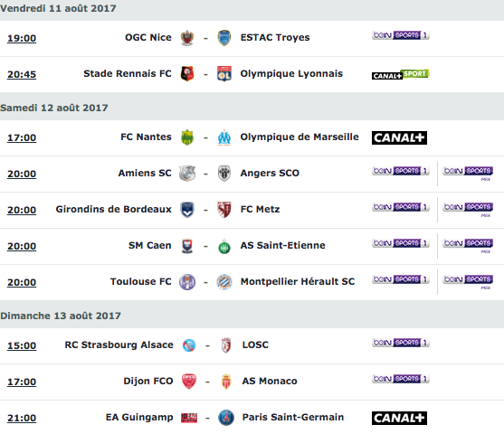This screenshot has height=434, width=504.
Task: Click the RC Strasbourg Alsace team name
Action: point(119,345)
